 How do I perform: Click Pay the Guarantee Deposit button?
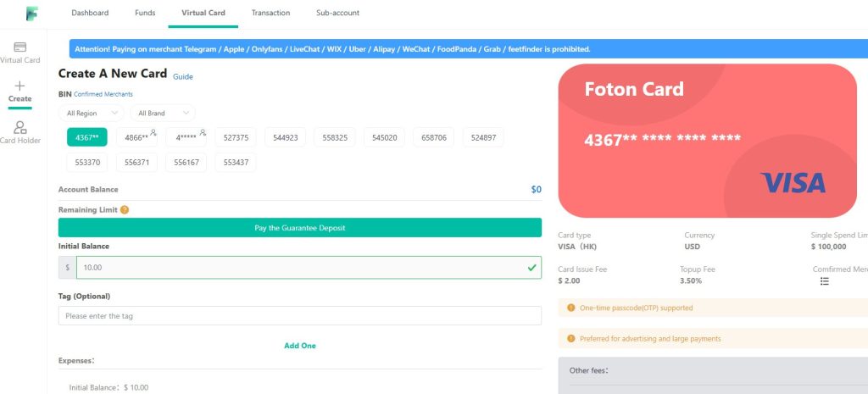click(x=300, y=227)
